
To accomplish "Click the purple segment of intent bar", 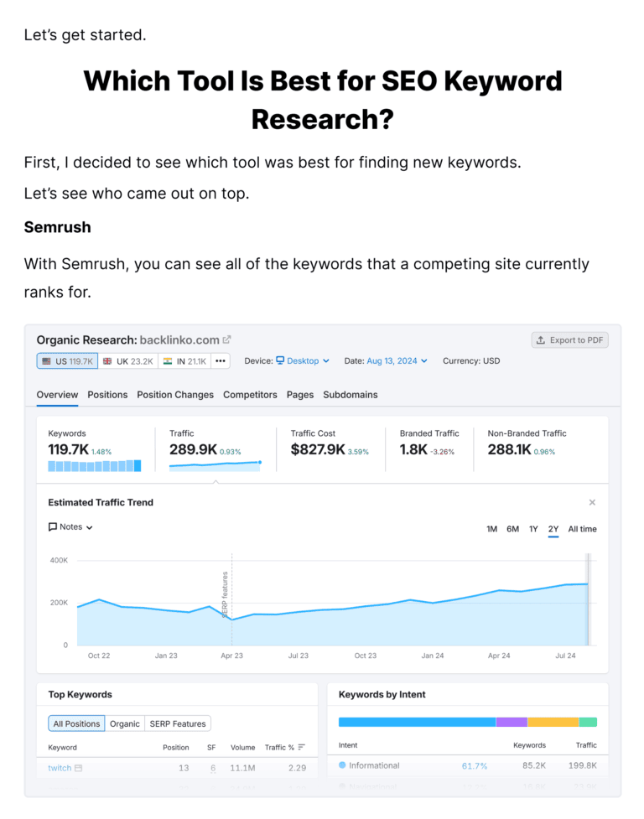I will pyautogui.click(x=511, y=722).
